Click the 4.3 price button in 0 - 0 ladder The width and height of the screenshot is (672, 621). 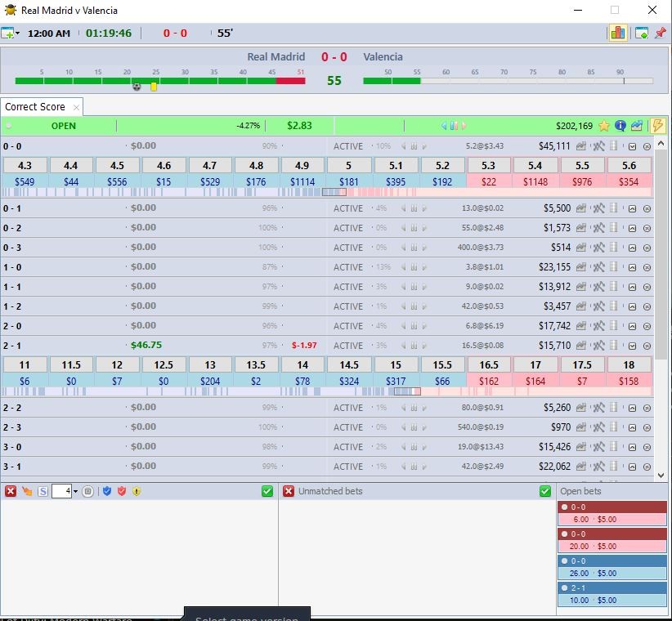pos(25,165)
